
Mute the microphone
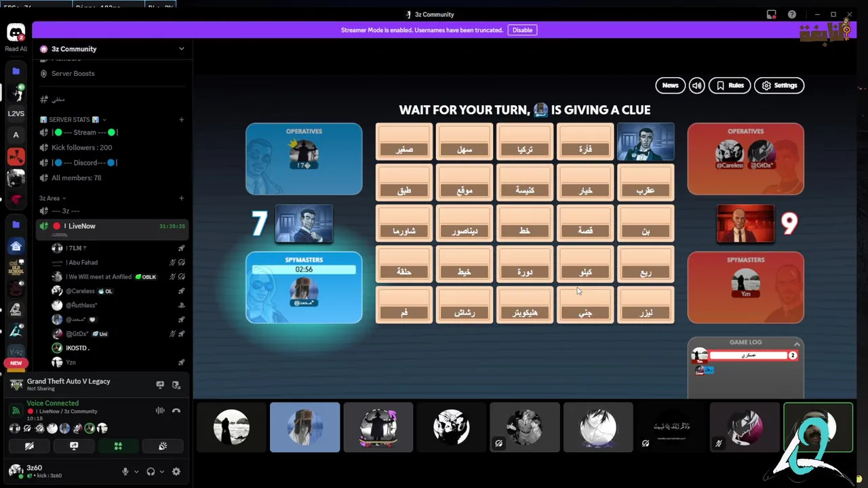125,472
